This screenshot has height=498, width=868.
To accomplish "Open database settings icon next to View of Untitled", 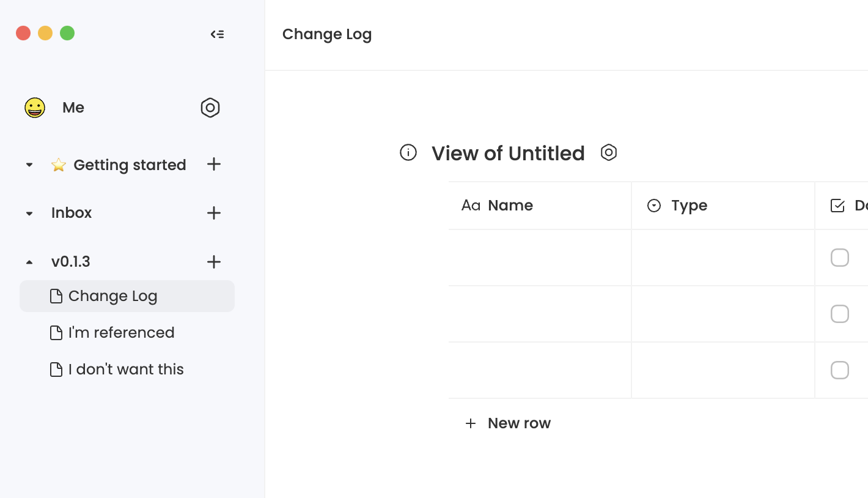I will coord(609,152).
